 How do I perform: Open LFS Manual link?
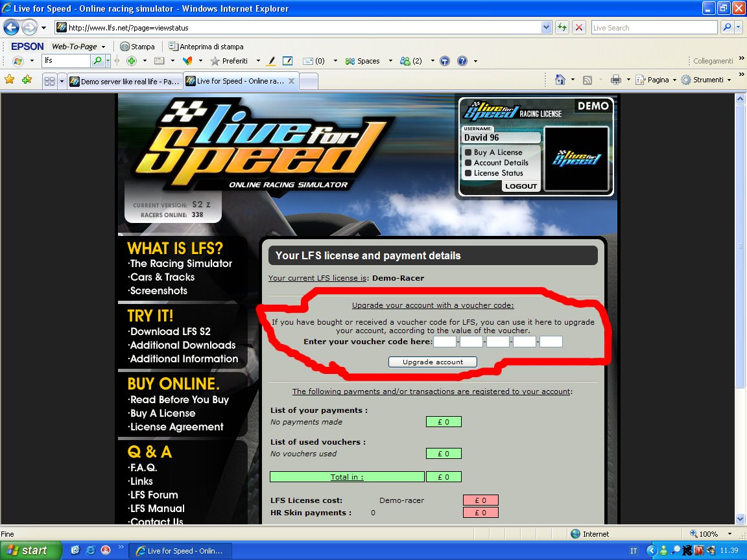point(156,509)
